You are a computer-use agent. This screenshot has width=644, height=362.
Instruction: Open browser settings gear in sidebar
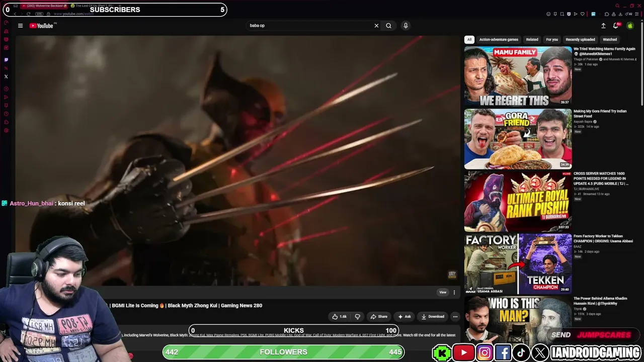[x=6, y=131]
